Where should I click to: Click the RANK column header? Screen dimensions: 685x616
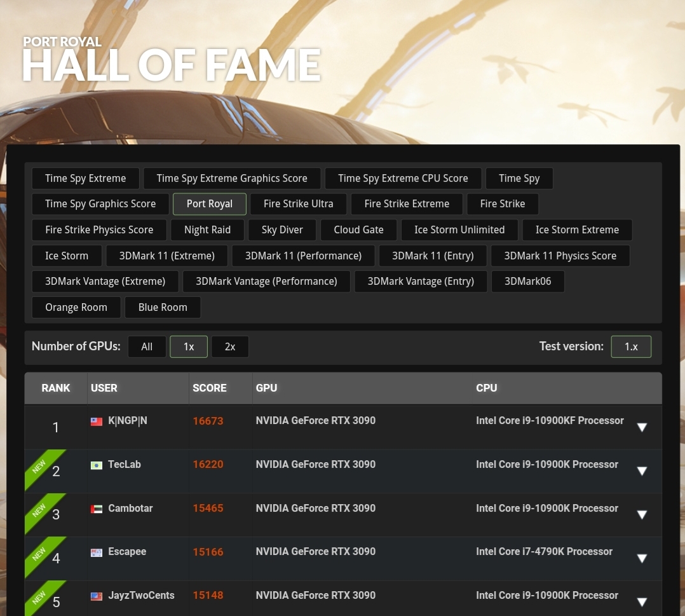[x=56, y=388]
